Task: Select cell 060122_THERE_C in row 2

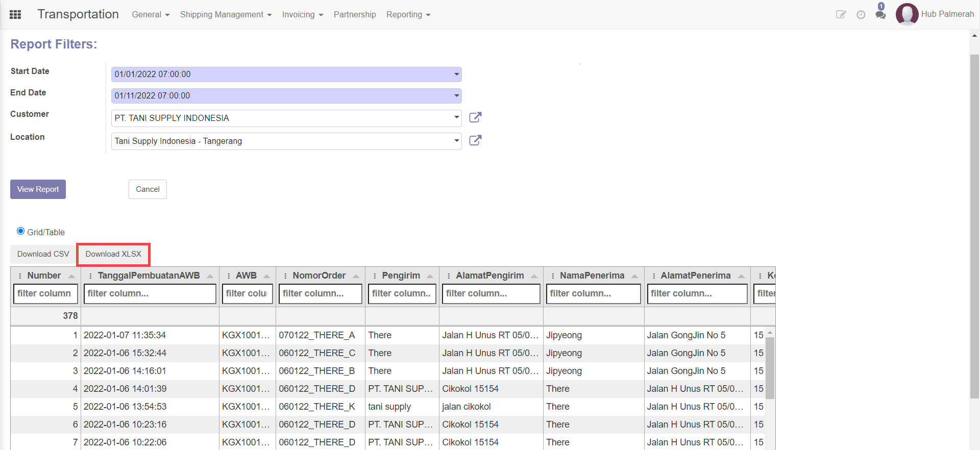Action: click(321, 353)
